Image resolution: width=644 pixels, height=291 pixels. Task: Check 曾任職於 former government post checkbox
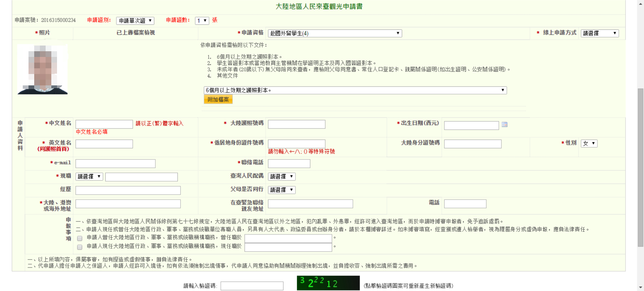point(80,238)
